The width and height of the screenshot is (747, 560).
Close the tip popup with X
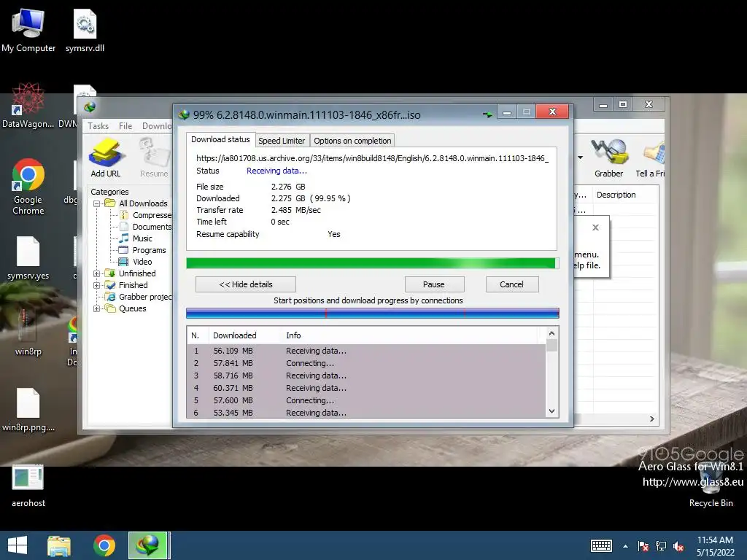click(595, 227)
